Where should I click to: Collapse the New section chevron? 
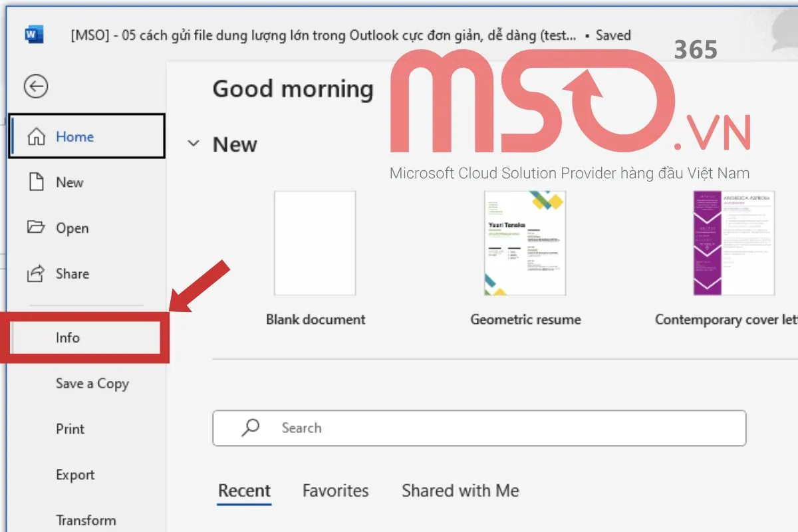pos(194,144)
